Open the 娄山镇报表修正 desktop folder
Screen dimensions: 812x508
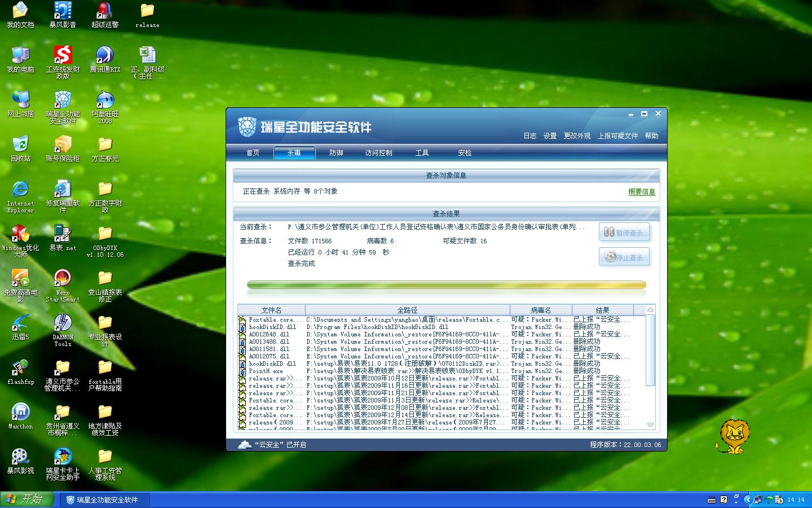coord(105,286)
